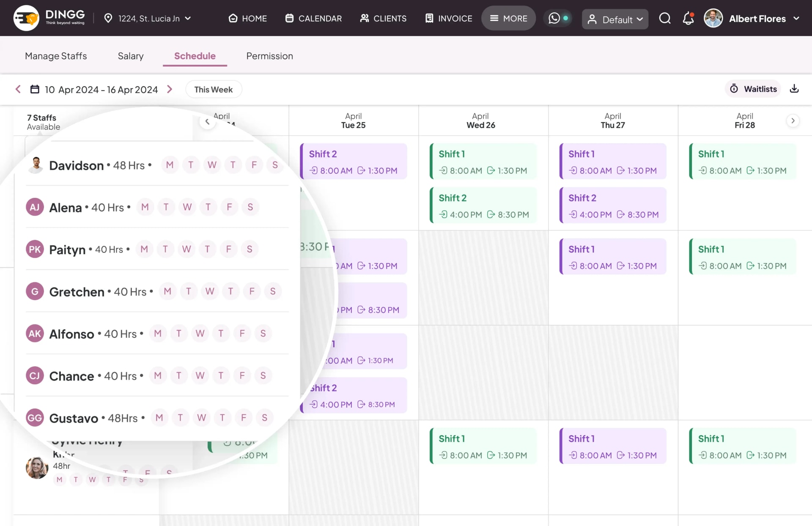
Task: Open the Default profile dropdown
Action: [x=614, y=19]
